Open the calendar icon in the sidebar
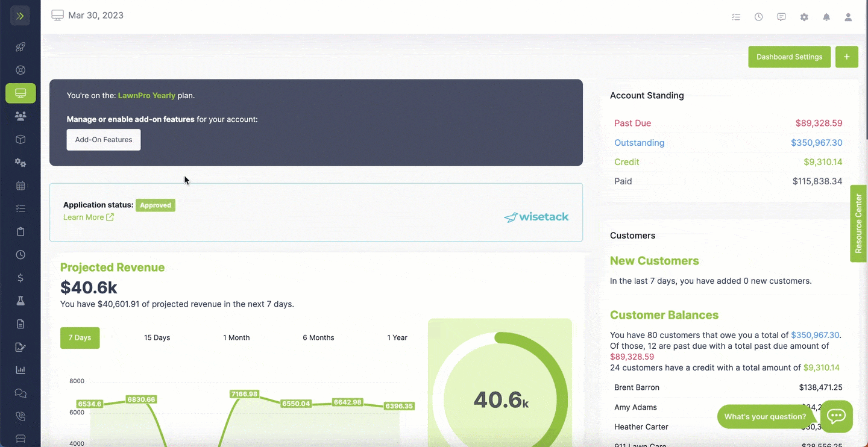This screenshot has width=868, height=447. coord(20,186)
